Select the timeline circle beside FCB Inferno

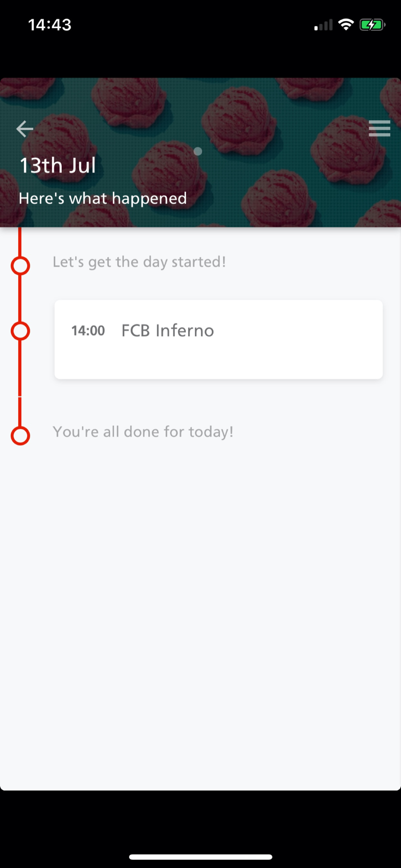click(20, 331)
